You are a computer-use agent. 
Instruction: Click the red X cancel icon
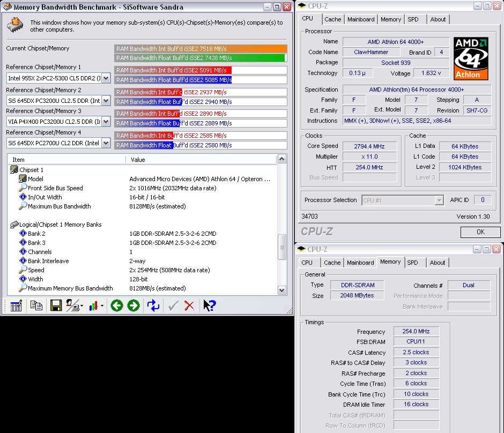[189, 306]
